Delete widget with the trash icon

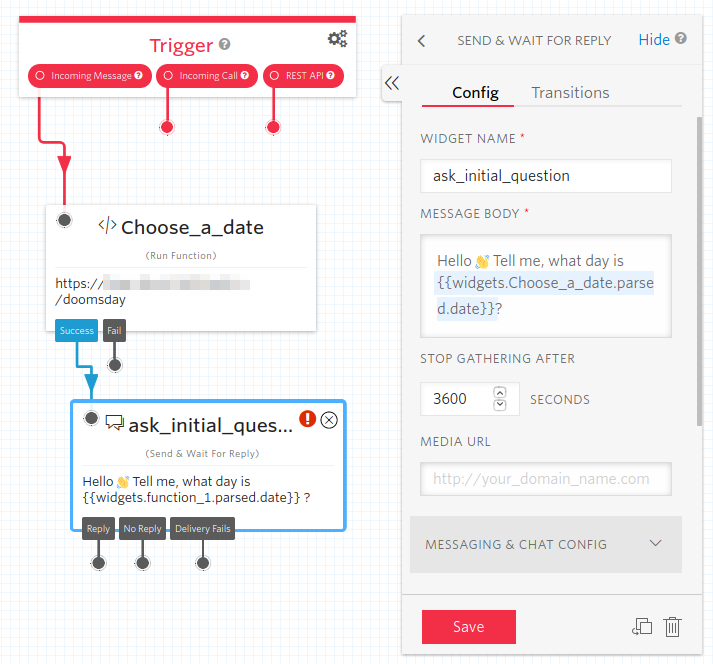672,627
